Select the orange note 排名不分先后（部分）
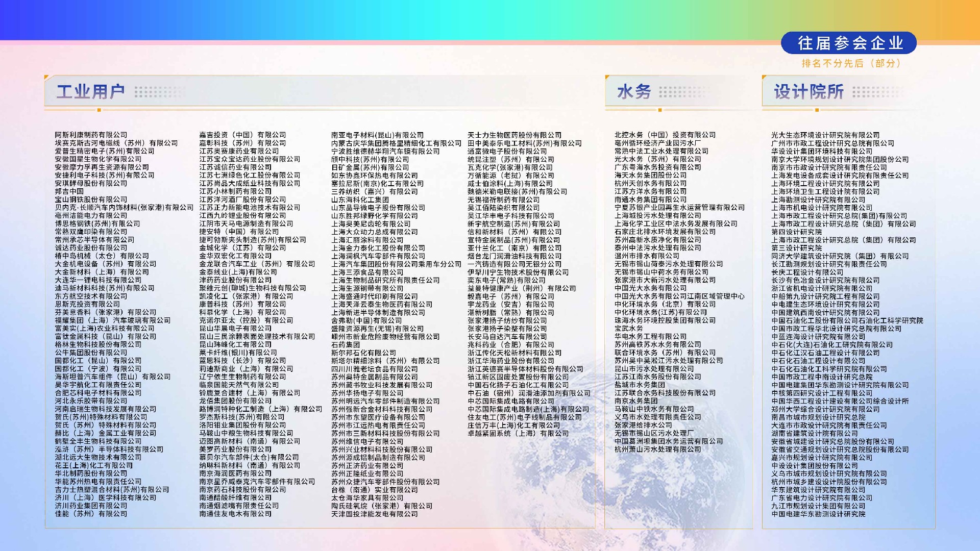This screenshot has width=980, height=551. coord(852,63)
